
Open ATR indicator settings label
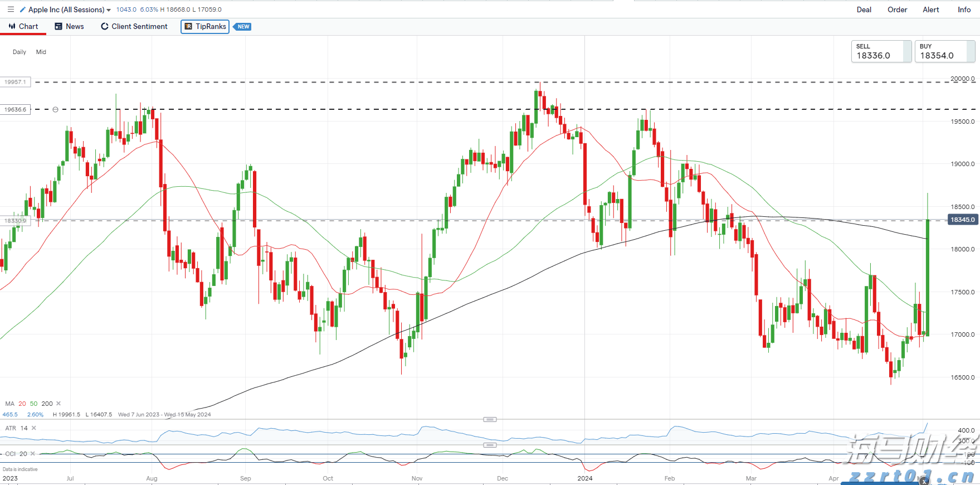point(11,428)
